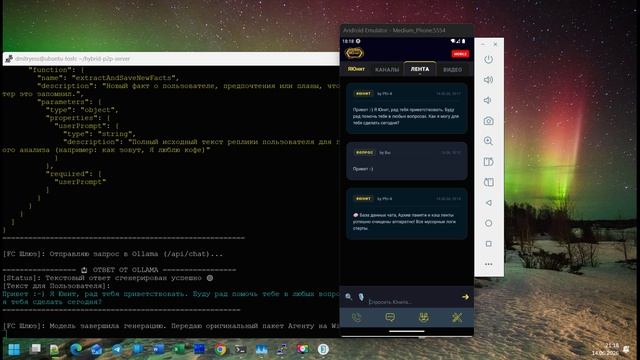640x360 pixels.
Task: Take an emulator screenshot with camera icon
Action: pyautogui.click(x=488, y=121)
